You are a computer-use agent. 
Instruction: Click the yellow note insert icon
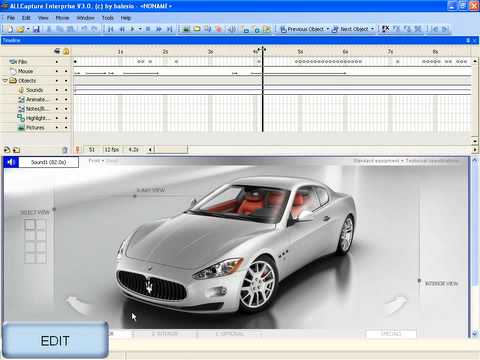[197, 29]
